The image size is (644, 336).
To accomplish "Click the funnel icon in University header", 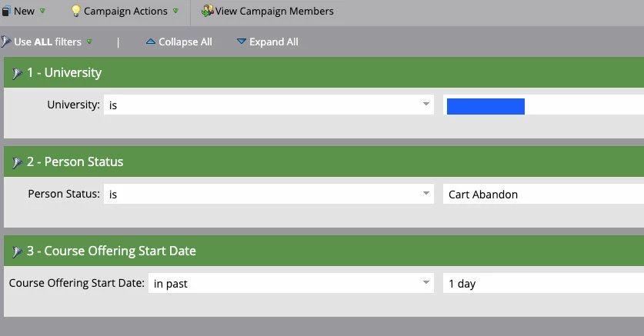I will [17, 74].
